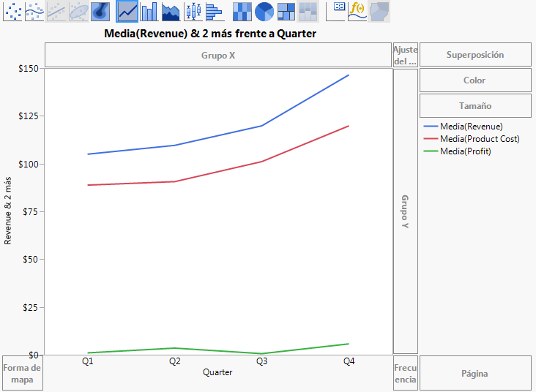The image size is (536, 392).
Task: Select the Area chart icon
Action: [171, 11]
